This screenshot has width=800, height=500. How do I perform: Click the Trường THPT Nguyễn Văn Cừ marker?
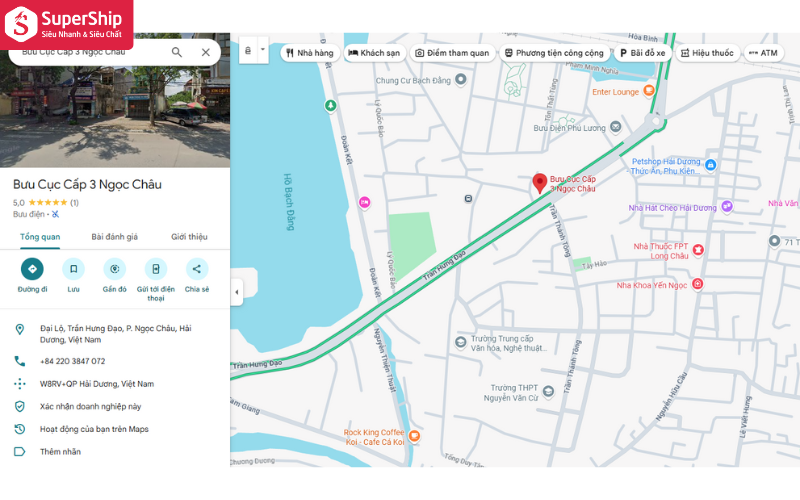pyautogui.click(x=548, y=391)
